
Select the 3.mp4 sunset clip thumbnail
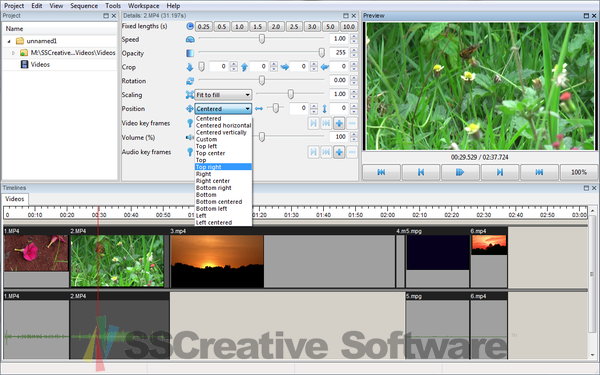click(x=217, y=261)
